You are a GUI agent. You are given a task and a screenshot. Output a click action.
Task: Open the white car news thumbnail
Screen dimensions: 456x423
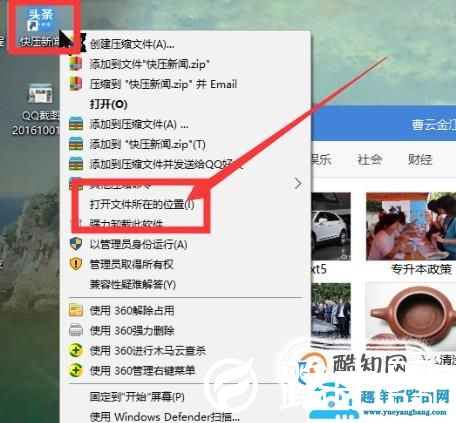pyautogui.click(x=331, y=226)
